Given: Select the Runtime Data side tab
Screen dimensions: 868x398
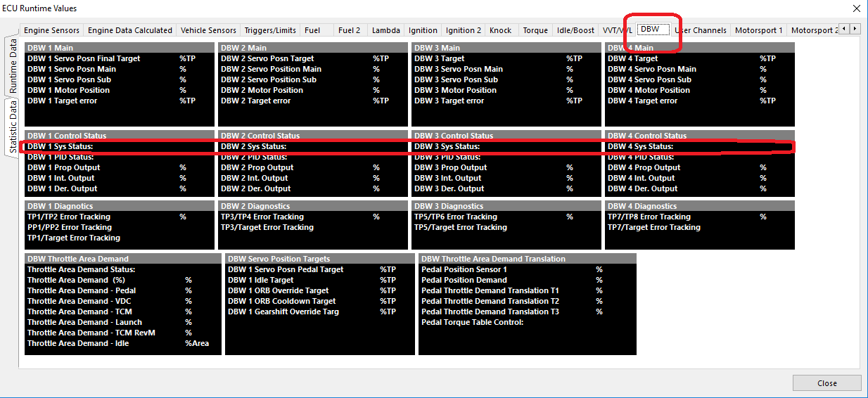Looking at the screenshot, I should point(13,66).
